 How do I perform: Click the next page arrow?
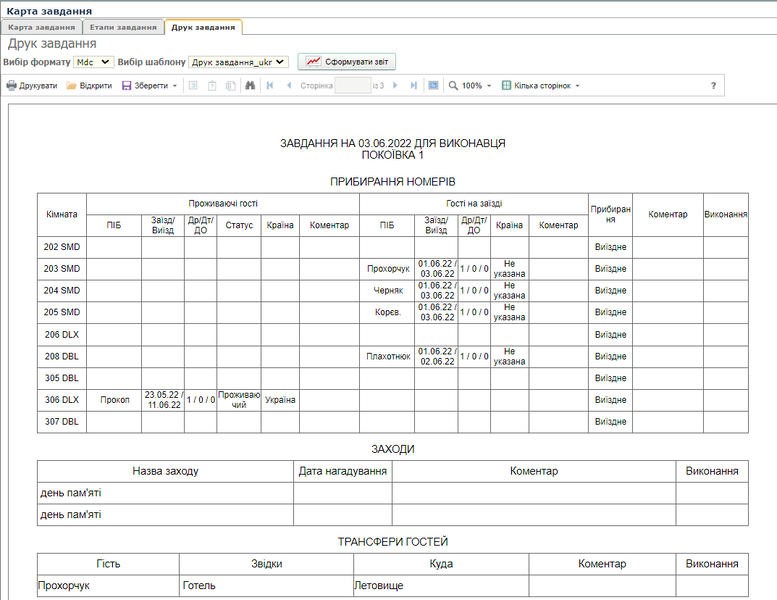coord(396,86)
